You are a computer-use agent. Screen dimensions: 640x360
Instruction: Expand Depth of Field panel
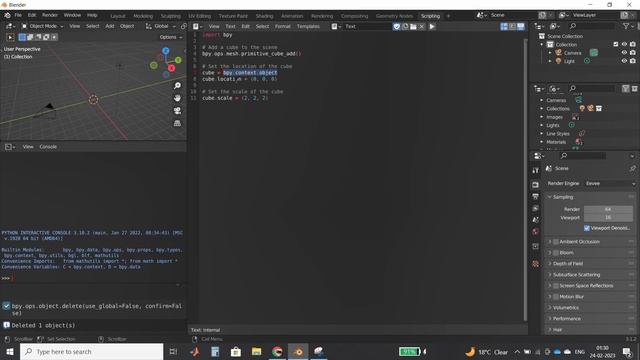pos(568,264)
